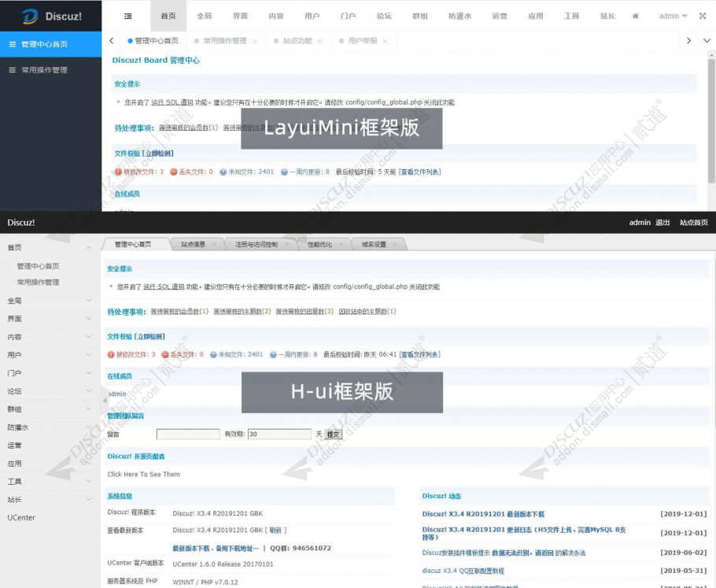This screenshot has width=716, height=588.
Task: Switch to 性能优化 tab in H-ui panel
Action: (319, 245)
